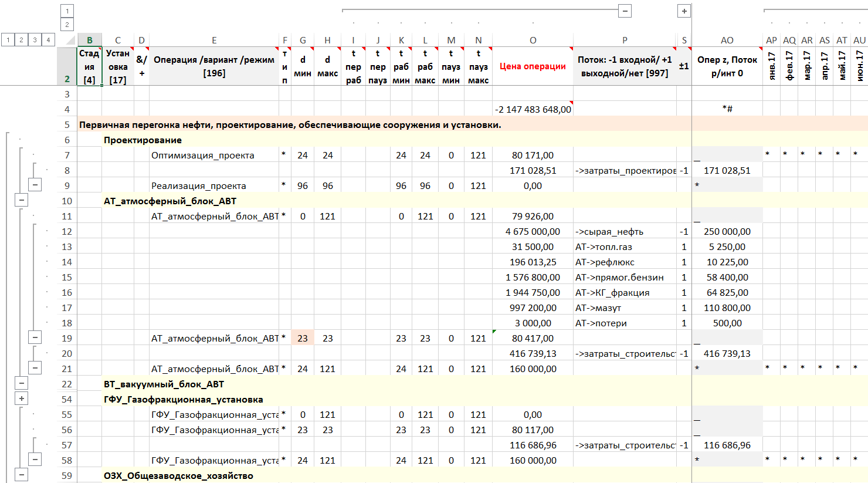Select 'Первичная перегонка нефти' title row cell

(x=290, y=125)
